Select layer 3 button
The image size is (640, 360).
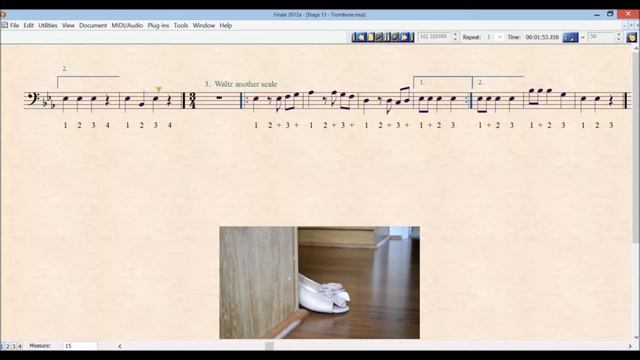pos(13,347)
